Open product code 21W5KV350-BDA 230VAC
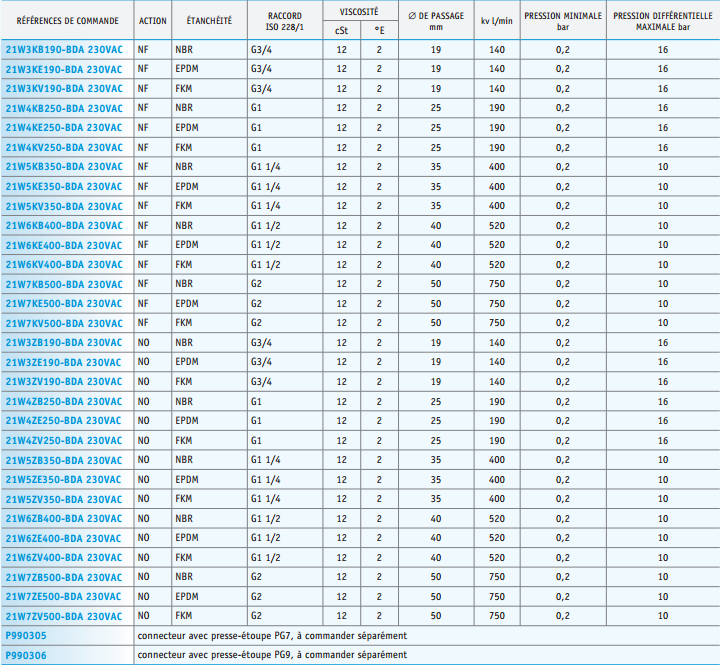720x665 pixels. click(64, 206)
